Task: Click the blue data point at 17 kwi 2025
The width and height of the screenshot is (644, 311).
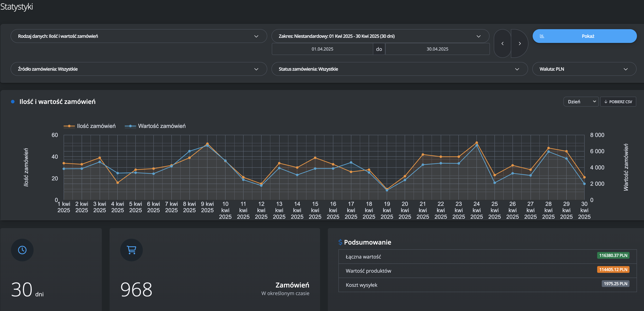Action: pyautogui.click(x=351, y=163)
